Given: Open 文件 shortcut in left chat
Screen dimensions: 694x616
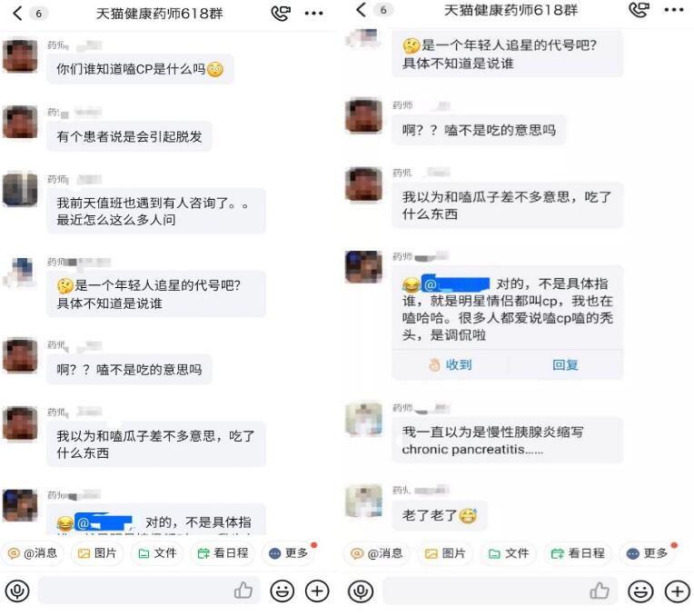Looking at the screenshot, I should pos(157,553).
